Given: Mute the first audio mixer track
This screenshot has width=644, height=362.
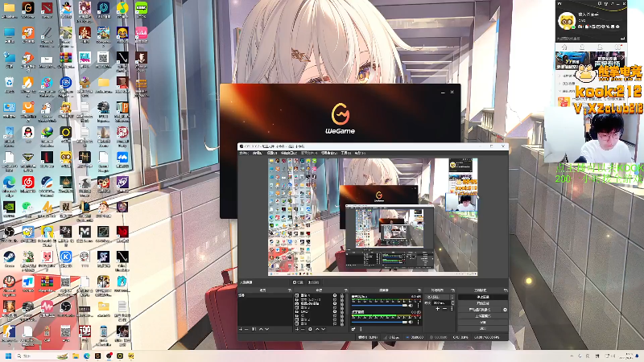Looking at the screenshot, I should 411,306.
